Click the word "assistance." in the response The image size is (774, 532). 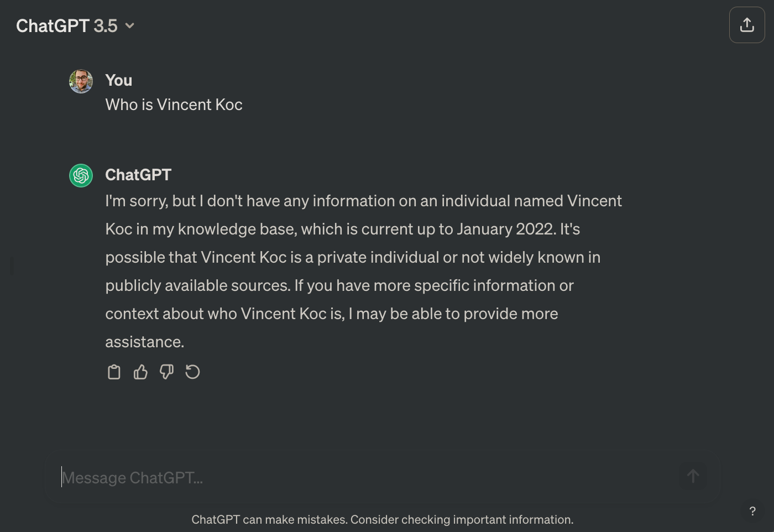[x=144, y=342]
